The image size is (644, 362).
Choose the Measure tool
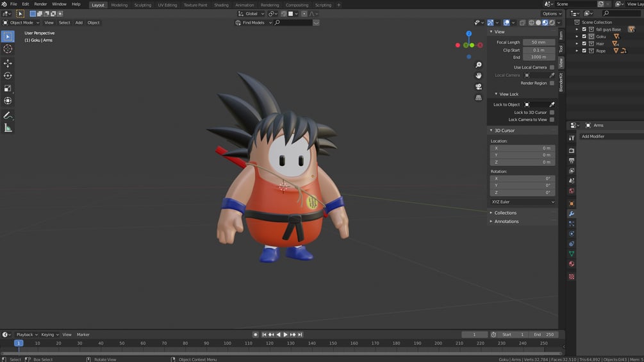[8, 128]
